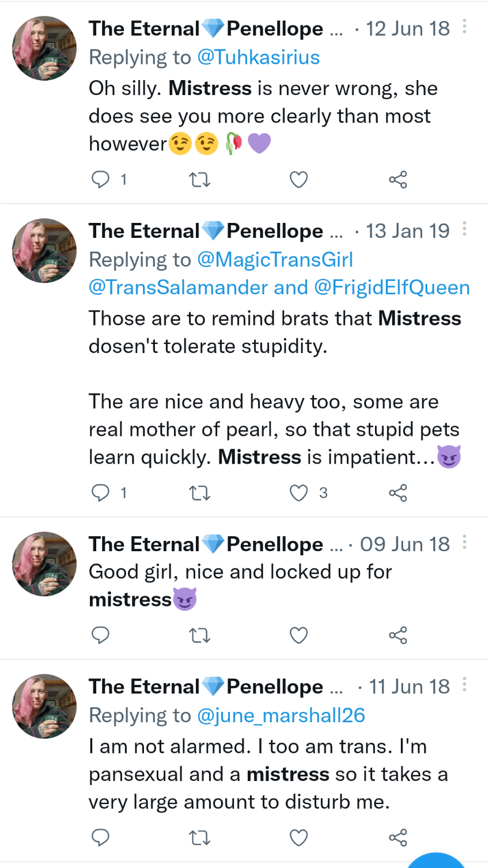Open the avatar on the 11 Jun 18 tweet
The width and height of the screenshot is (489, 868).
pyautogui.click(x=44, y=706)
